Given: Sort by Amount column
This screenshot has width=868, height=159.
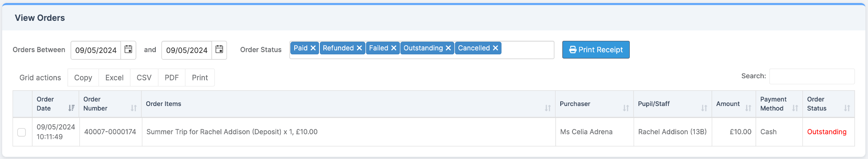Looking at the screenshot, I should click(x=733, y=104).
